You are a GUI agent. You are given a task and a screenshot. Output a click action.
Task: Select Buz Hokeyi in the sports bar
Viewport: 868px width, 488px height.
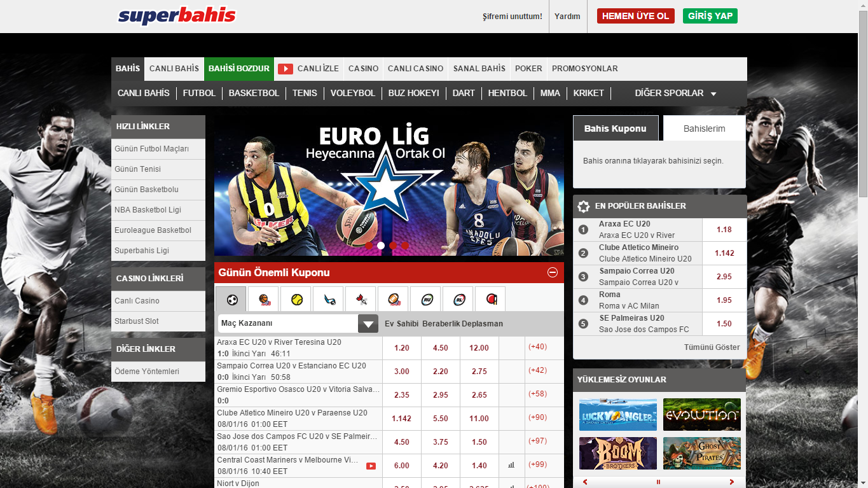coord(414,94)
